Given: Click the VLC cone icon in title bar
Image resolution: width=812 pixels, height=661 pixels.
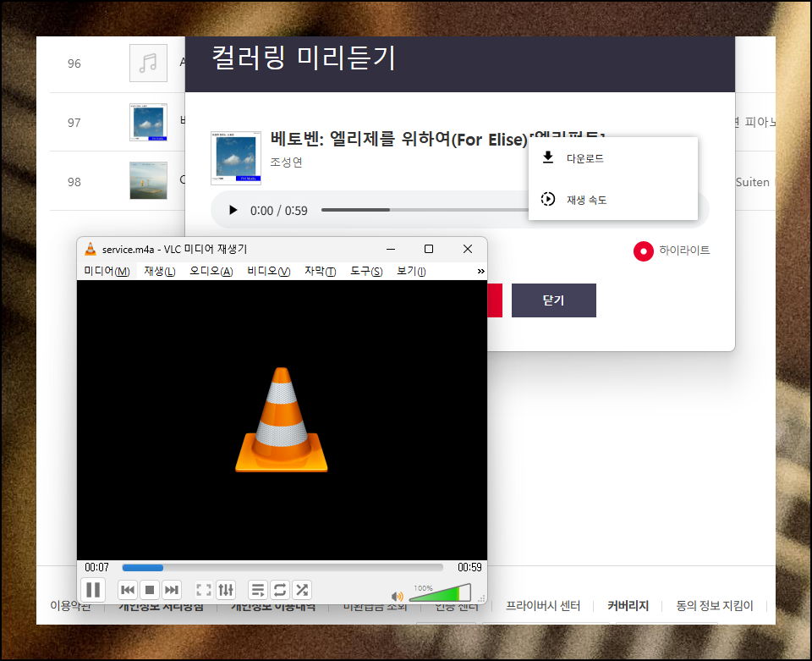Looking at the screenshot, I should [91, 249].
